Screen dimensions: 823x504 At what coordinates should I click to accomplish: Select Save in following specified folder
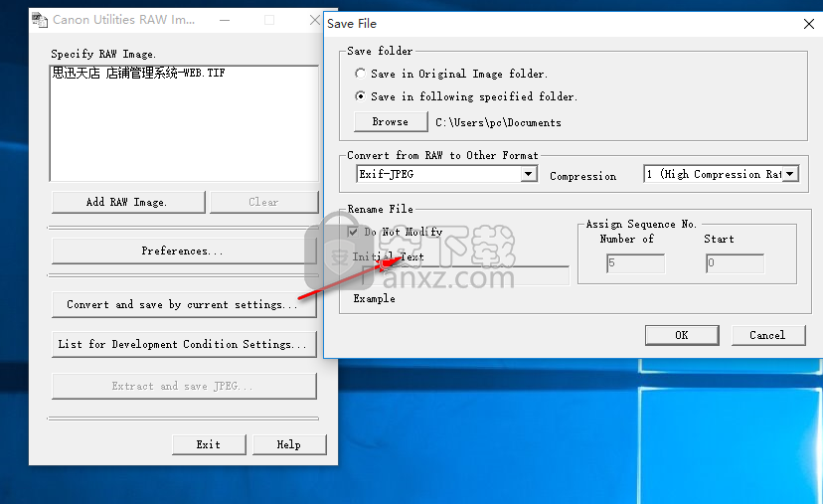coord(361,96)
